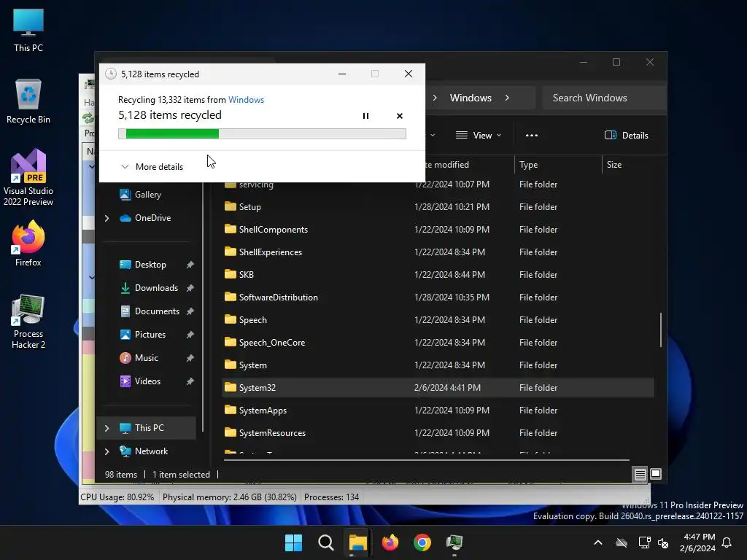Image resolution: width=747 pixels, height=560 pixels.
Task: Click pin icon next to Pictures
Action: tap(190, 335)
